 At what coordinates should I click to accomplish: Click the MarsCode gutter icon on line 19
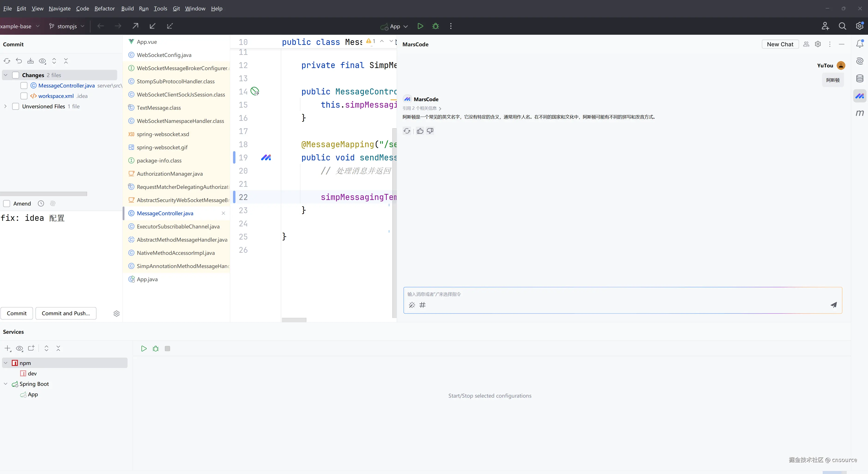click(266, 157)
